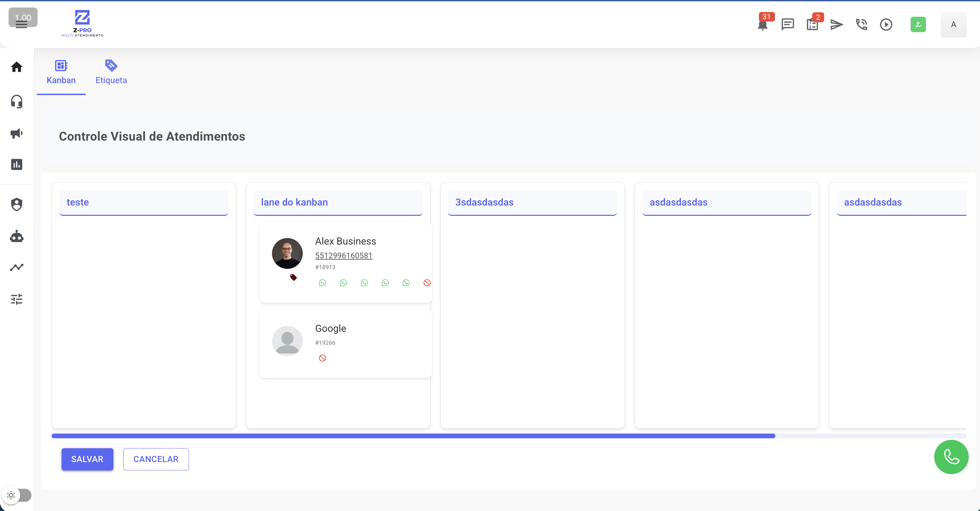Open the phone number link 5512996160581
This screenshot has height=511, width=980.
tap(343, 255)
